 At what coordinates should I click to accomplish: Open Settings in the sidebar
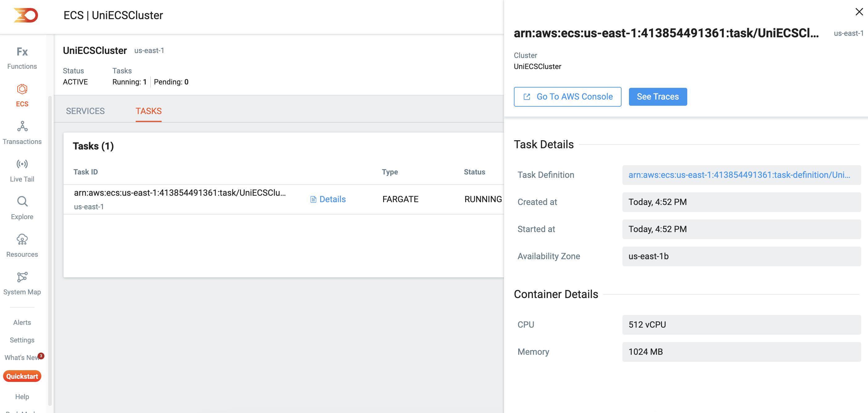[22, 340]
